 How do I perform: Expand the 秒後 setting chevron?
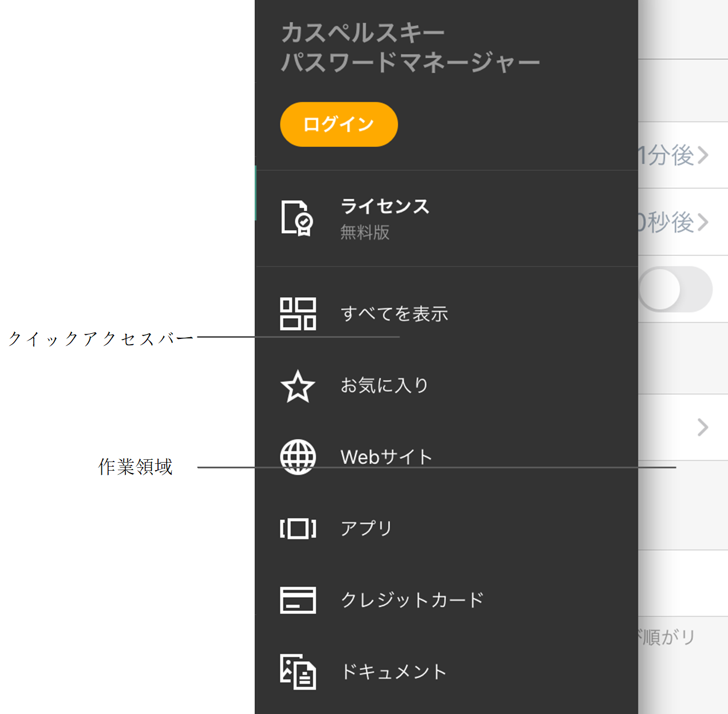point(703,222)
